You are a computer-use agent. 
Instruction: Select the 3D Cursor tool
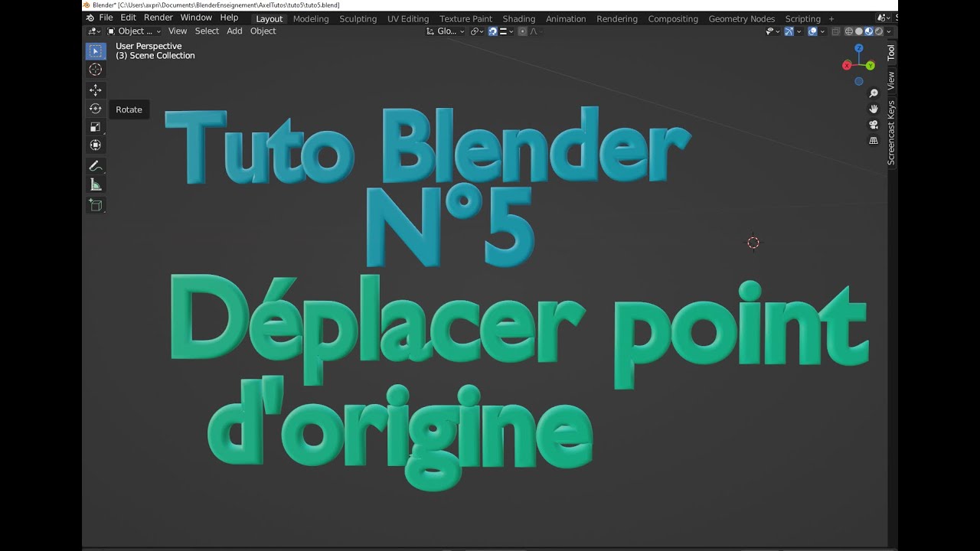click(x=96, y=70)
